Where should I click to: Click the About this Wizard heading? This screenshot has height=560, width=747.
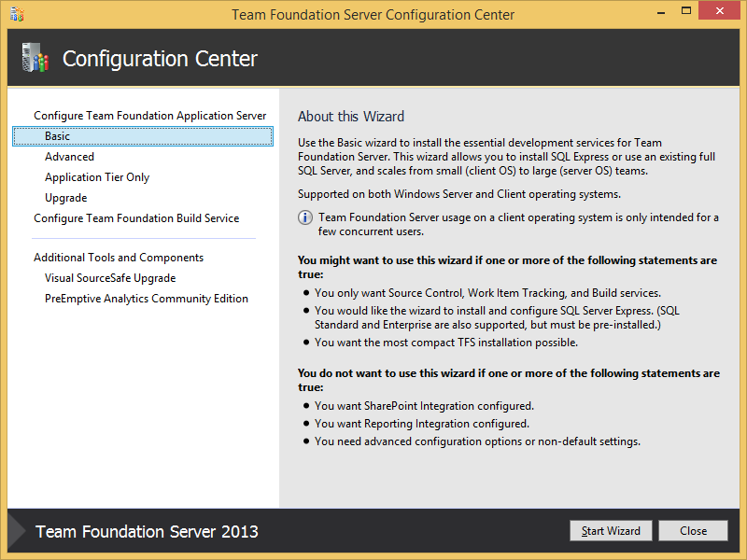(351, 117)
